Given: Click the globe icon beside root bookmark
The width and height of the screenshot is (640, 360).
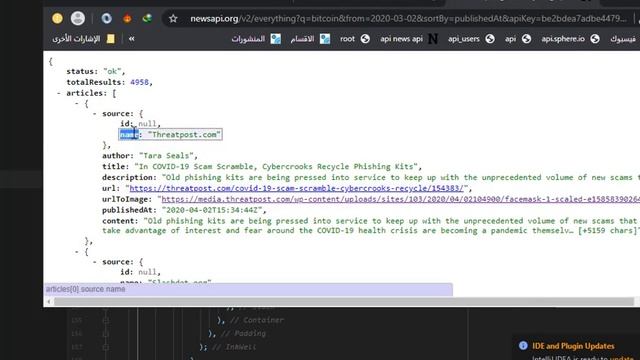Looking at the screenshot, I should [x=365, y=39].
